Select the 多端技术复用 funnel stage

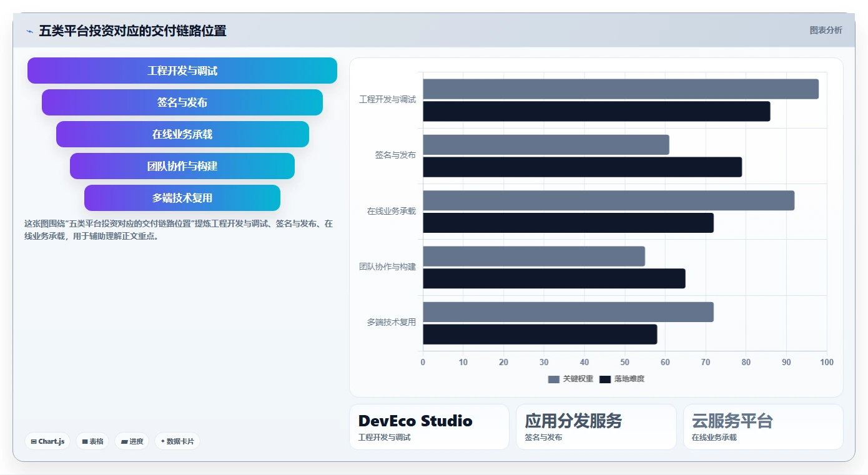coord(182,198)
